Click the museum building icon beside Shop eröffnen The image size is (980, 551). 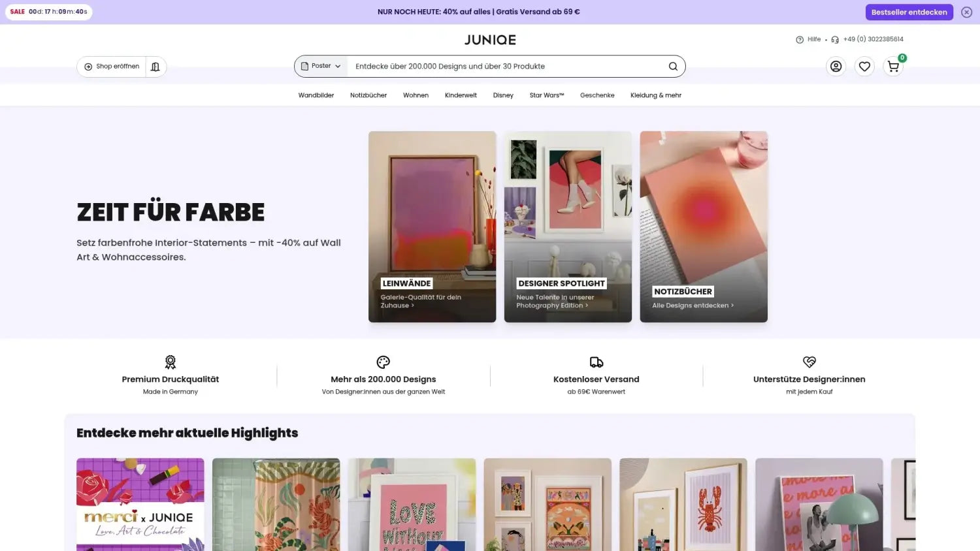[155, 67]
